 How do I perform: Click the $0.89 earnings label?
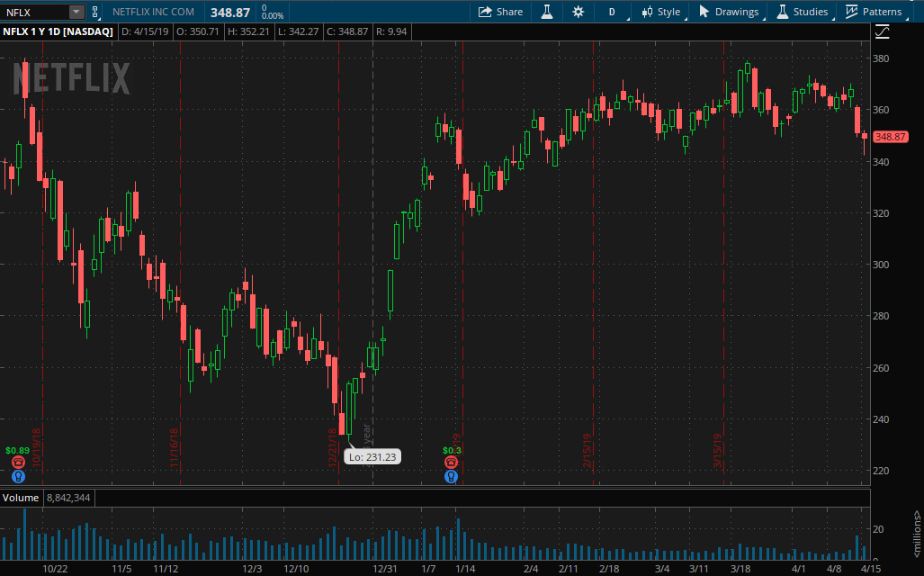[17, 450]
